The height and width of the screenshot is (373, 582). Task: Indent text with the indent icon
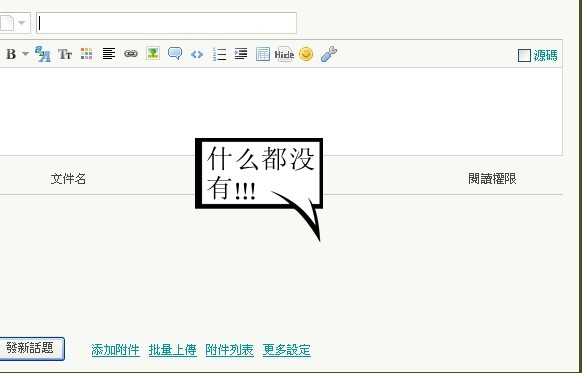coord(241,54)
